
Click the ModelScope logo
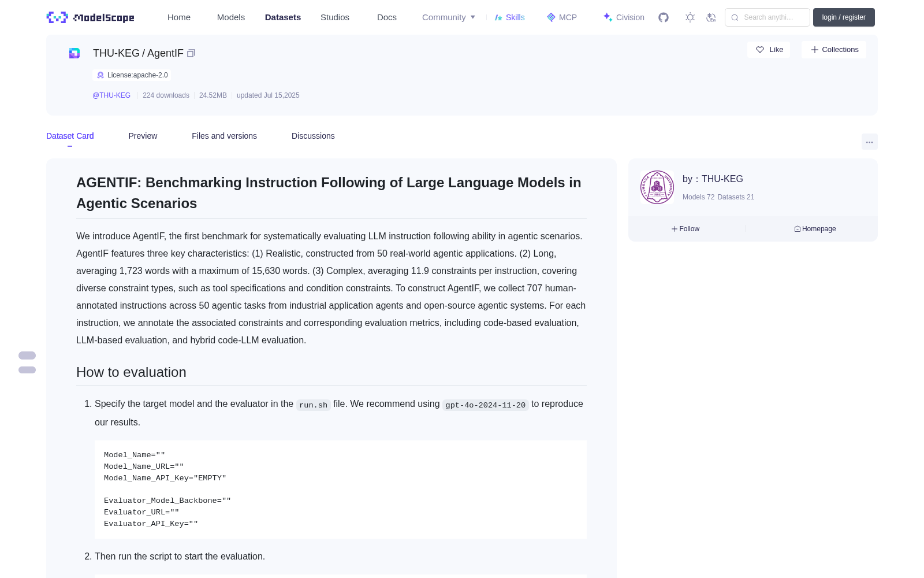91,17
